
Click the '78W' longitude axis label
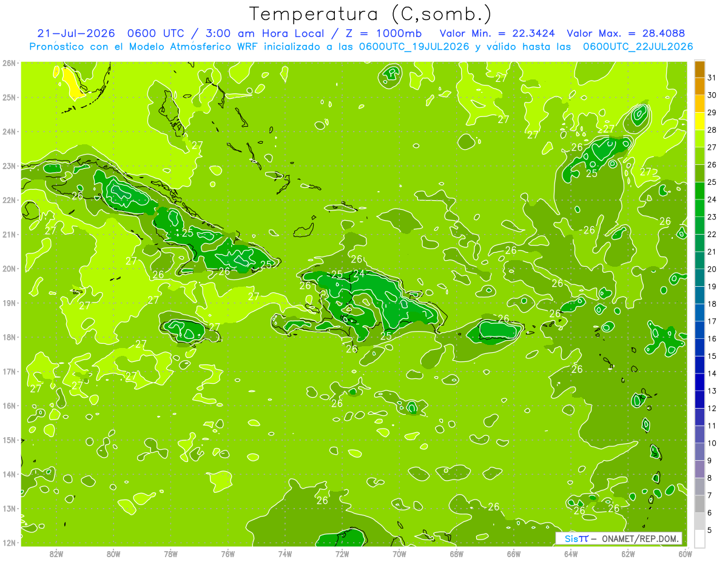(170, 554)
